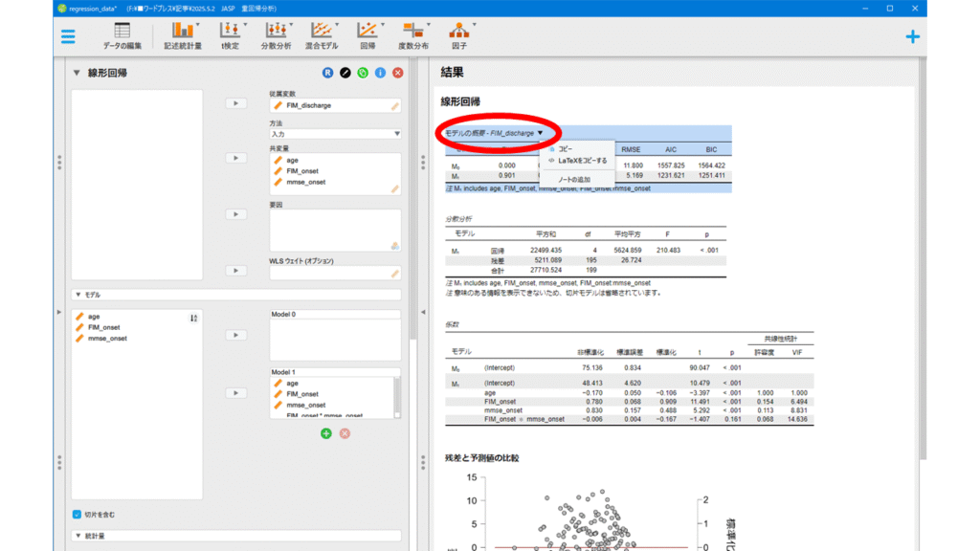Click the データの編集 toolbar icon

tap(122, 36)
